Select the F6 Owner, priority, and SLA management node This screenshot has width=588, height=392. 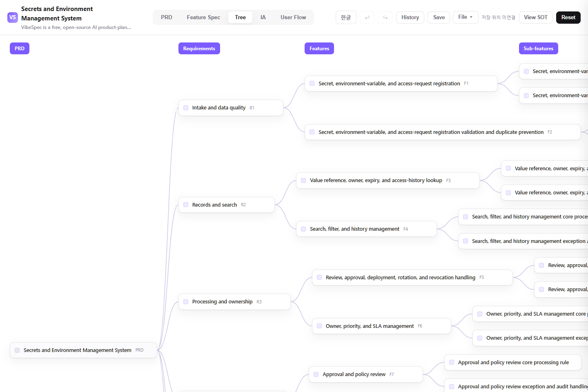click(x=381, y=326)
